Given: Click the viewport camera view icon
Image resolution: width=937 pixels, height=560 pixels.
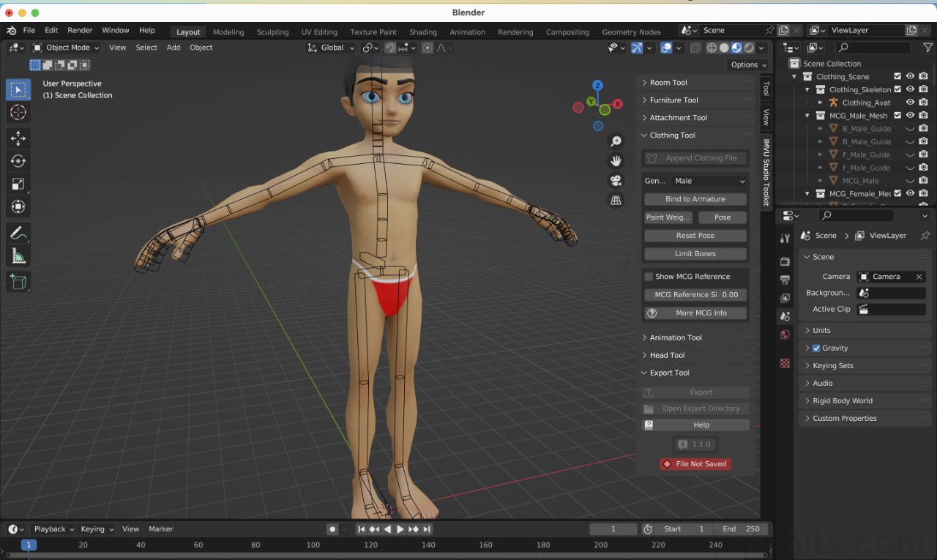Looking at the screenshot, I should (616, 181).
